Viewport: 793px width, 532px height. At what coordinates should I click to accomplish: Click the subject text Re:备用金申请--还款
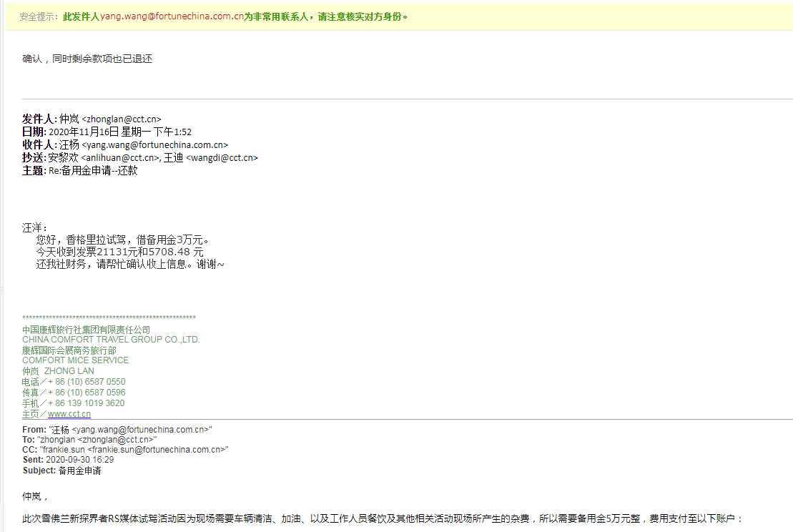tap(93, 171)
